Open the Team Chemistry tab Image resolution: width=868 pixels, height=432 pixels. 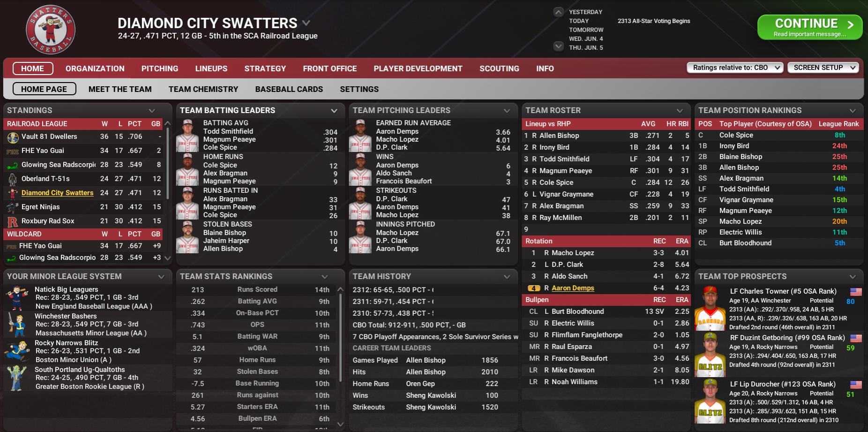[203, 89]
